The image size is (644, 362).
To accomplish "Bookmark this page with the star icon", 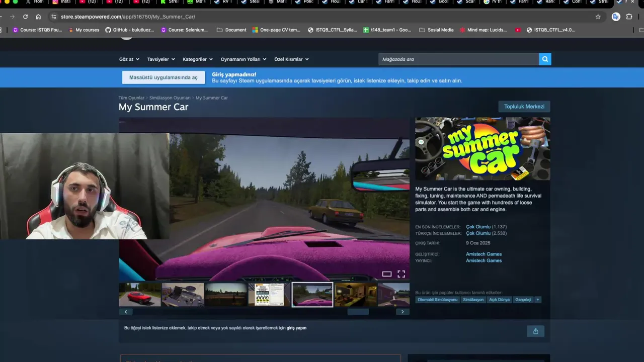I will point(598,17).
